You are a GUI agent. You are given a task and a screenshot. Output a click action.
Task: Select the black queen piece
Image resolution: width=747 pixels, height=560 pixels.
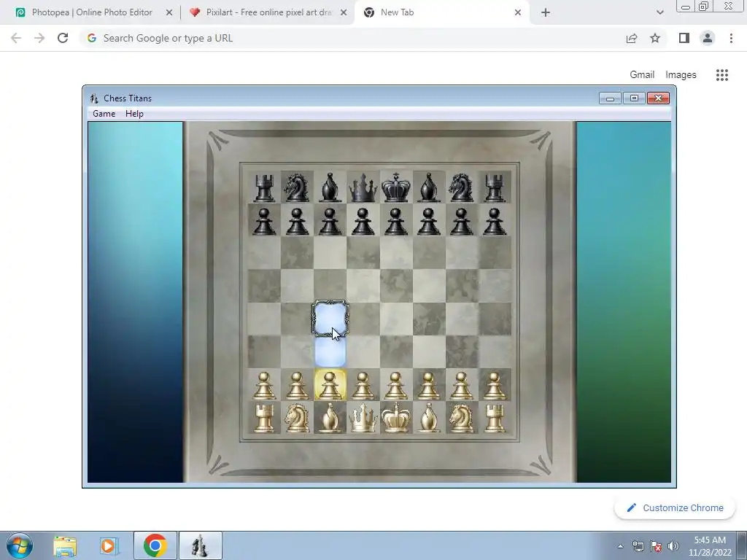[x=363, y=187]
